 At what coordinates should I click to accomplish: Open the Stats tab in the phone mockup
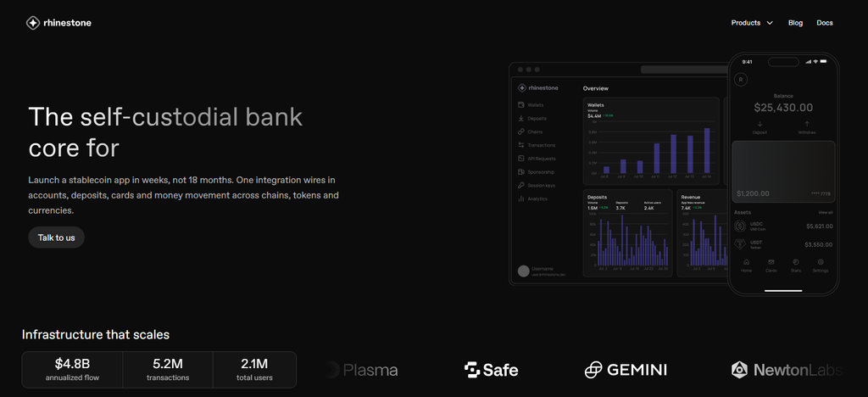[x=796, y=266]
